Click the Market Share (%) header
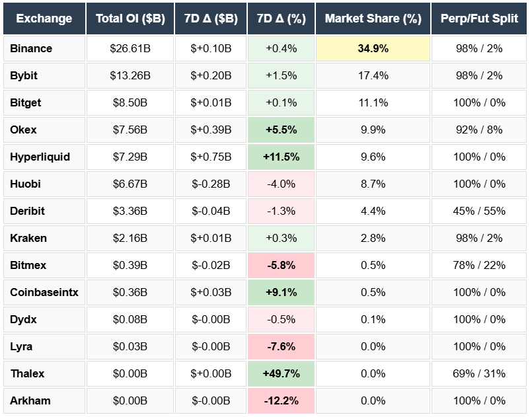The image size is (532, 417). (373, 19)
